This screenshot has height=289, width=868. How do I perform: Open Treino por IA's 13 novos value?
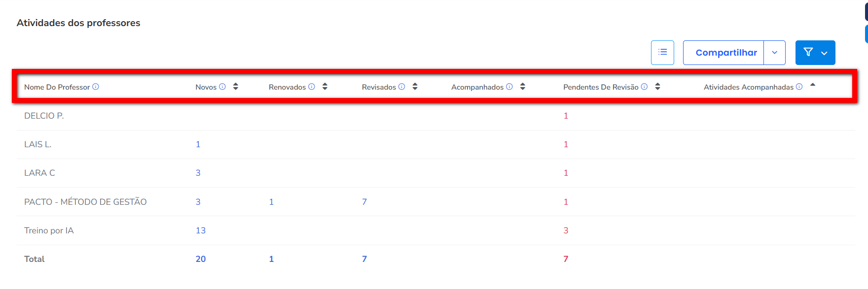tap(201, 230)
